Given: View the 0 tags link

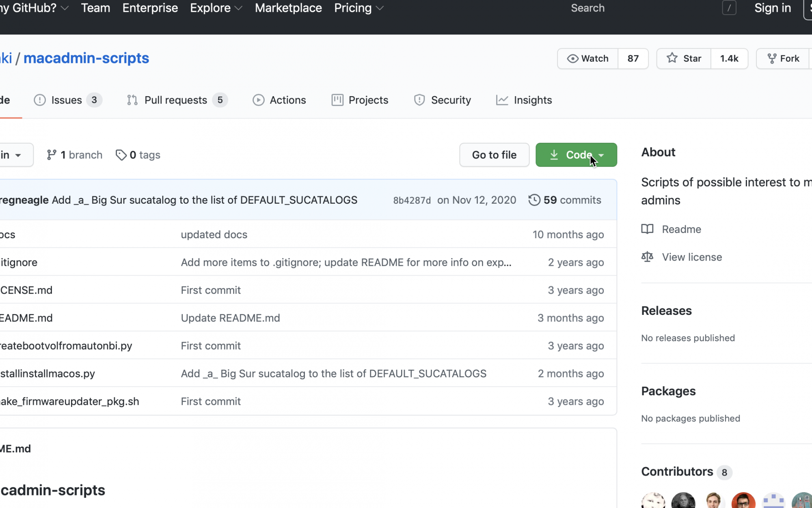Looking at the screenshot, I should [138, 155].
